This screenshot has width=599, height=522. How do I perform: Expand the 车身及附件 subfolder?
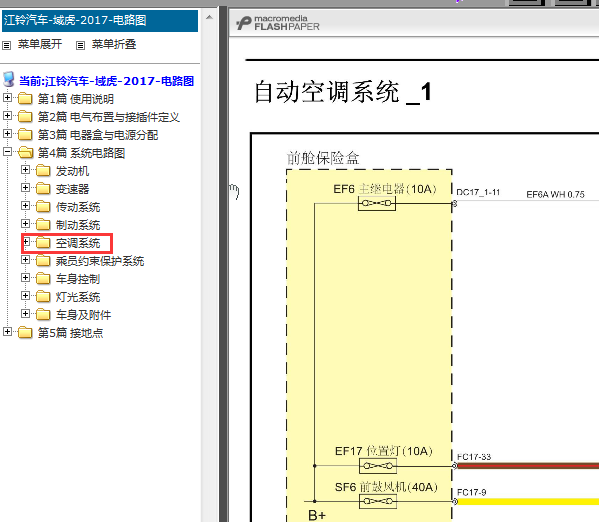tap(25, 313)
